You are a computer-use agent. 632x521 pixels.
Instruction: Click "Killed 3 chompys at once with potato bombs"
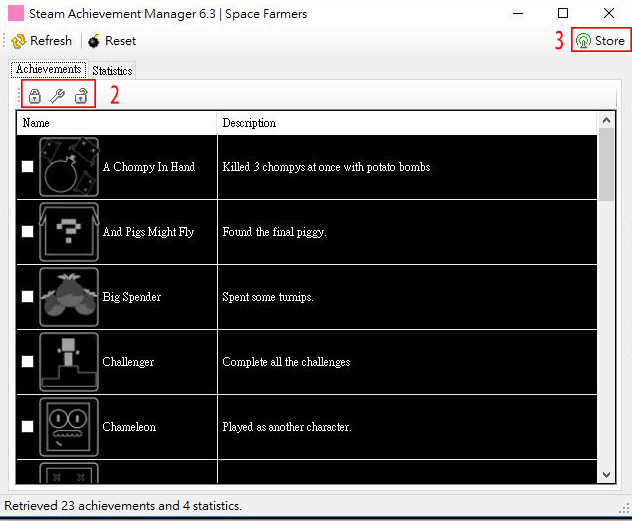pyautogui.click(x=326, y=167)
